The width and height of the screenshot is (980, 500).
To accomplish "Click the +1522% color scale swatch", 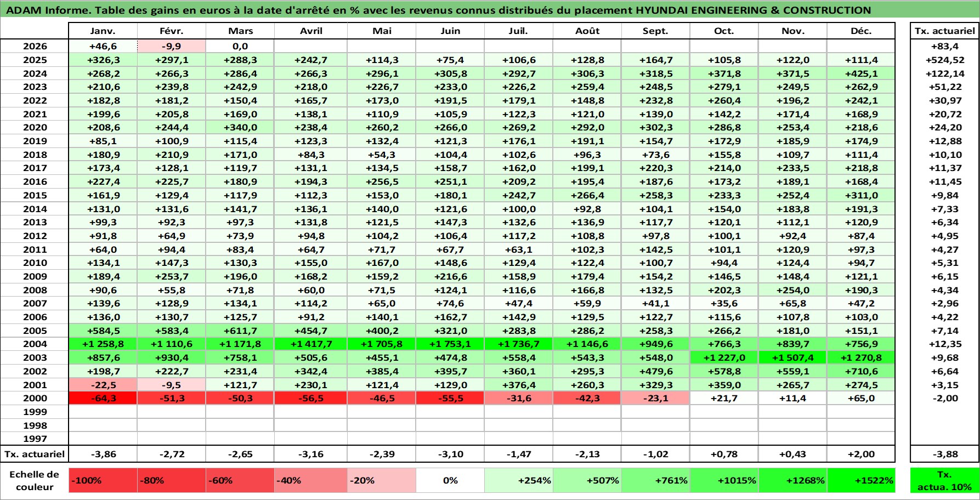I will click(861, 481).
